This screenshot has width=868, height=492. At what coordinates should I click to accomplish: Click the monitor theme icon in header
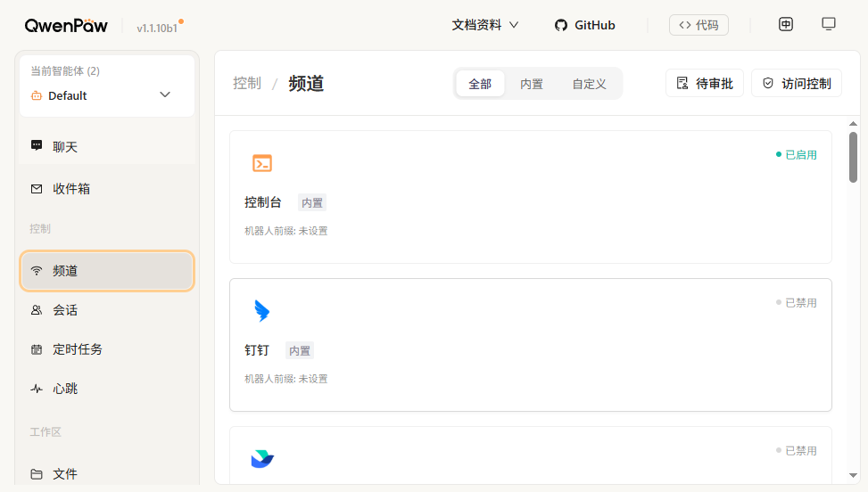[x=829, y=24]
